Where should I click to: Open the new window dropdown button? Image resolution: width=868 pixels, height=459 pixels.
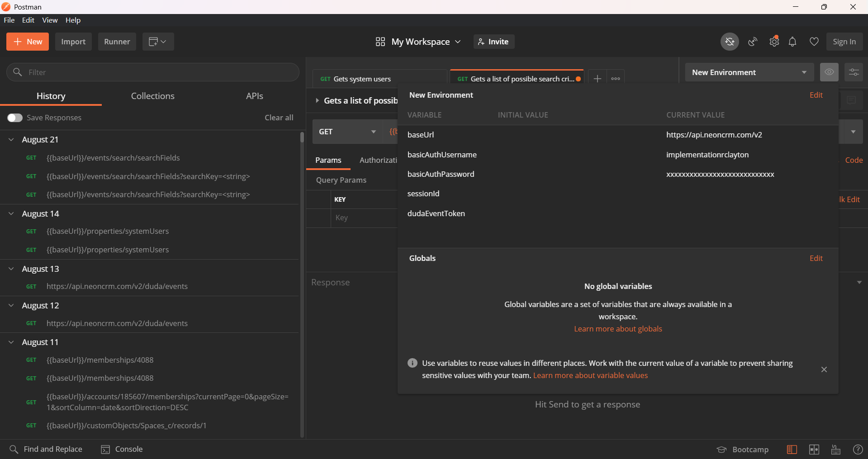pos(158,42)
